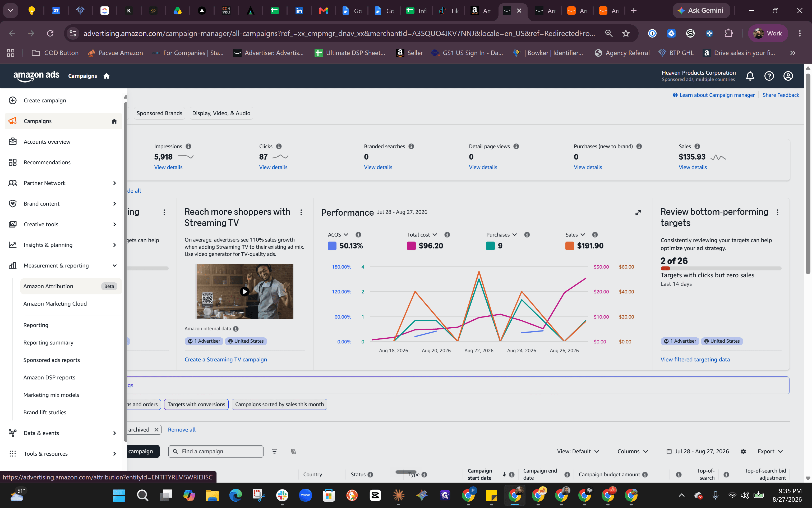The width and height of the screenshot is (812, 508).
Task: Open options menu on Streaming TV card
Action: 301,212
